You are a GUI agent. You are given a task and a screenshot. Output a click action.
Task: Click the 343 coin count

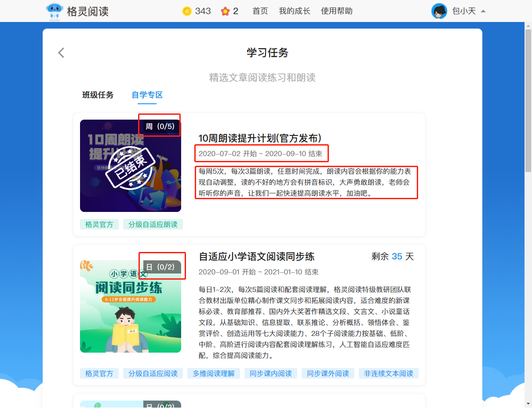(x=203, y=11)
